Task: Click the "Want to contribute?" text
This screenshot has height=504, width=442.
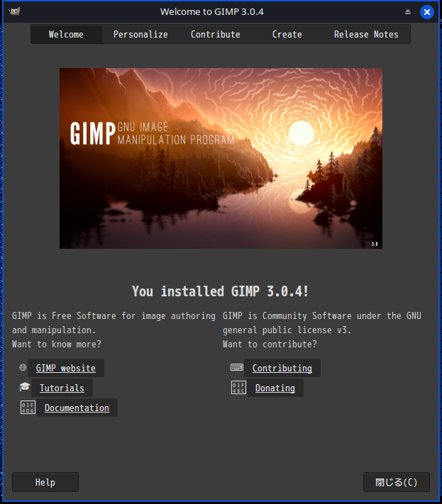Action: [x=270, y=345]
